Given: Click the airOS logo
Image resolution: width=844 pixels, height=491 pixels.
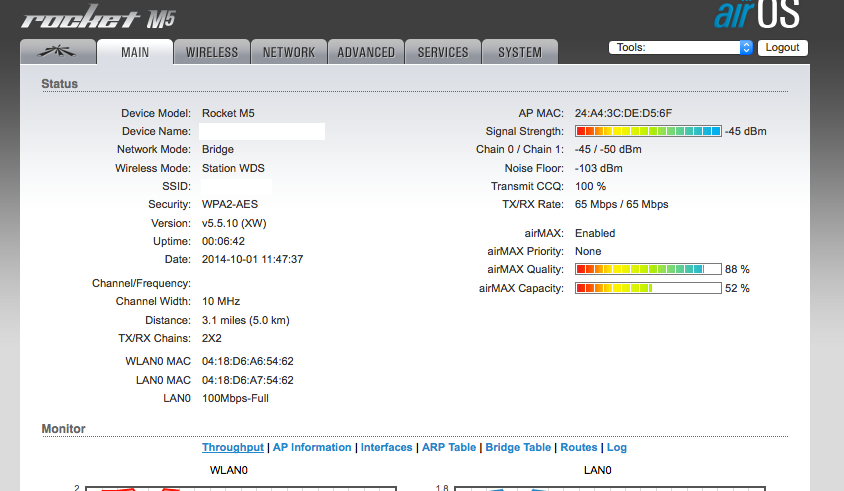Looking at the screenshot, I should (x=757, y=14).
